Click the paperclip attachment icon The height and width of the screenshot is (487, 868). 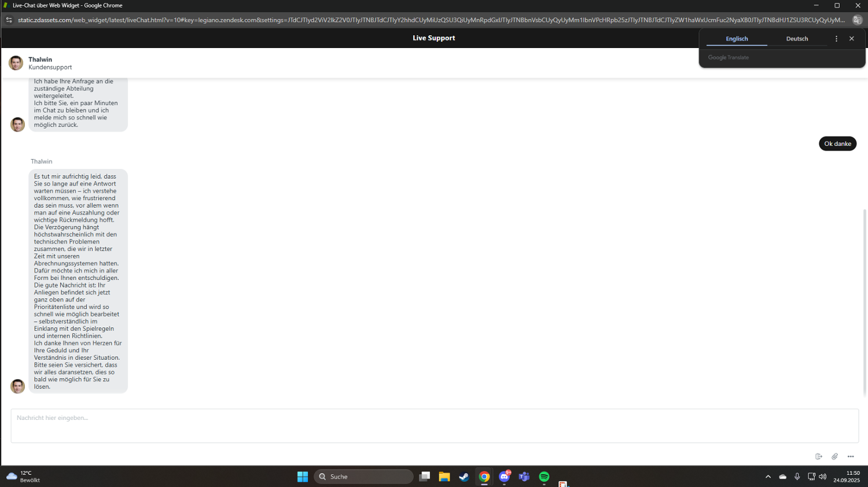(834, 456)
